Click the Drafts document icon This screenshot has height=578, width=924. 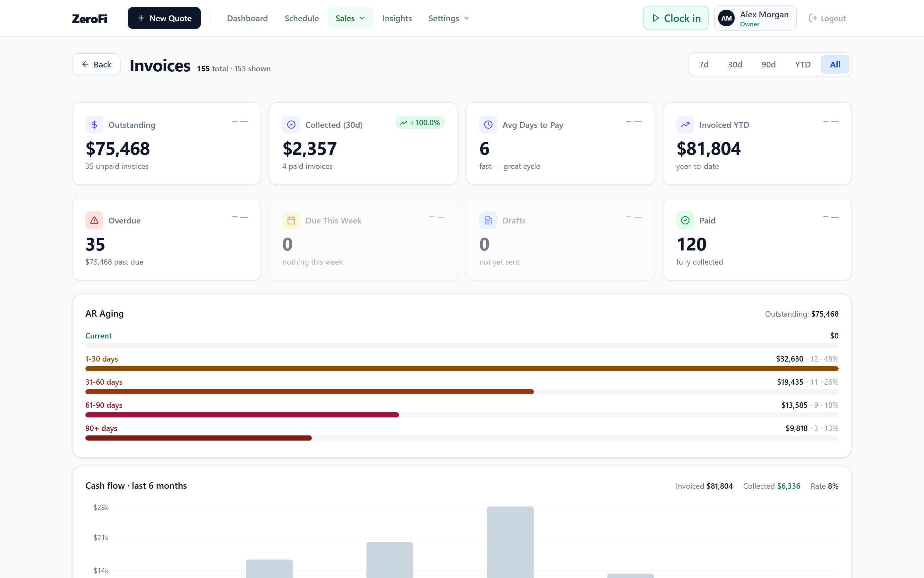coord(488,220)
